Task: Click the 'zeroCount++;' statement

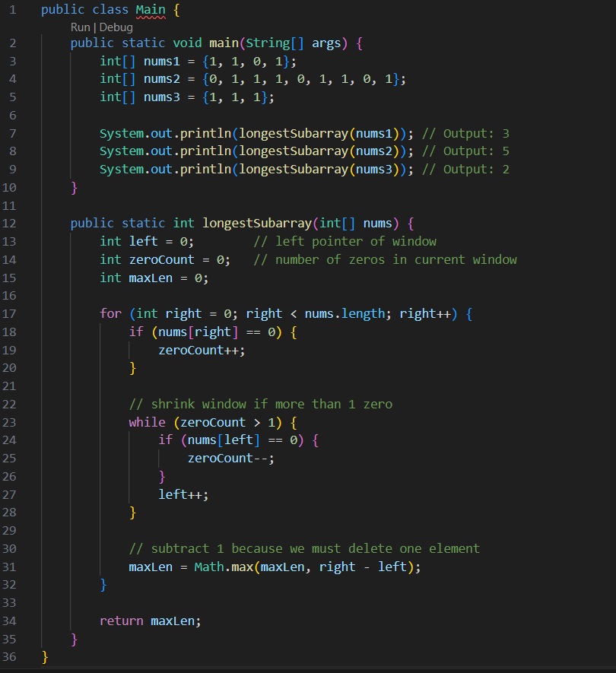Action: pyautogui.click(x=202, y=351)
